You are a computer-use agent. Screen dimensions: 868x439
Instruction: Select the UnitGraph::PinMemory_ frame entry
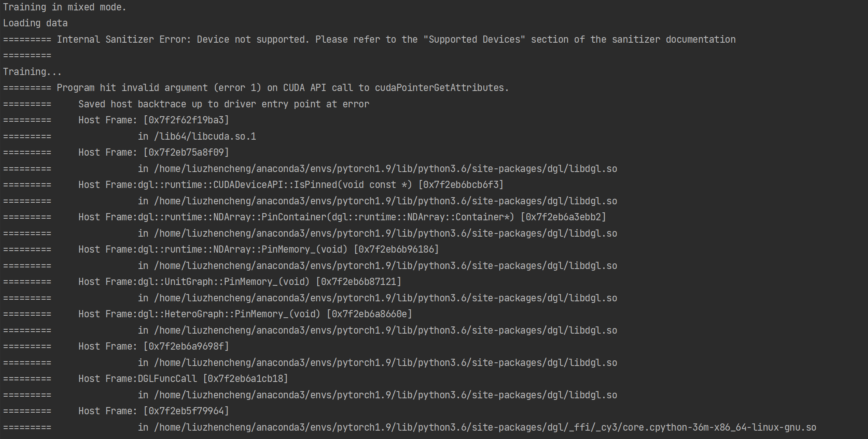(x=239, y=281)
